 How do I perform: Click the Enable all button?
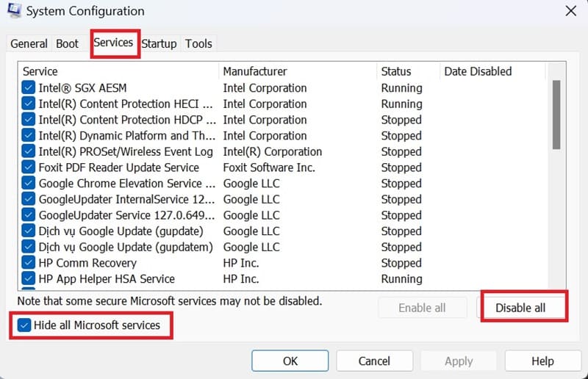click(x=422, y=308)
